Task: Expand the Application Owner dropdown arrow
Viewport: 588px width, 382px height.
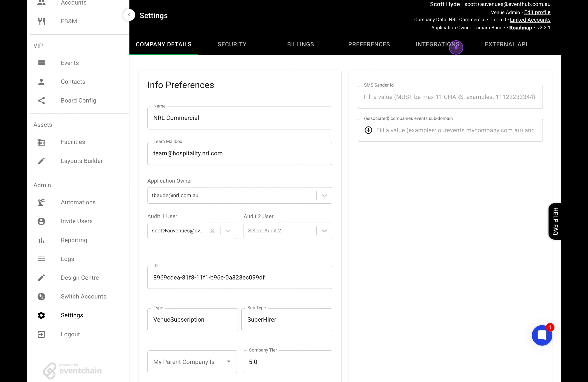Action: [x=324, y=196]
